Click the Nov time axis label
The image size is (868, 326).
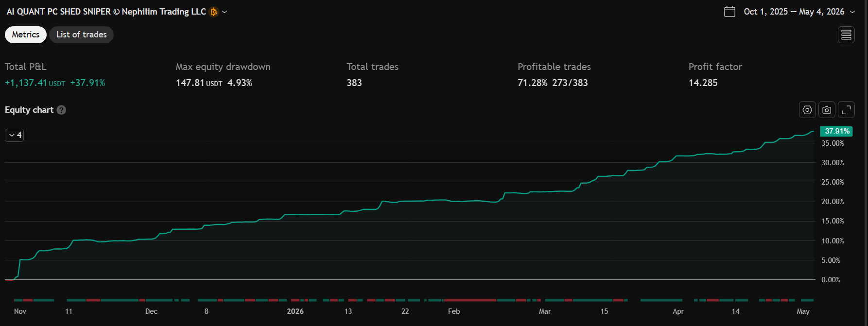pos(20,311)
